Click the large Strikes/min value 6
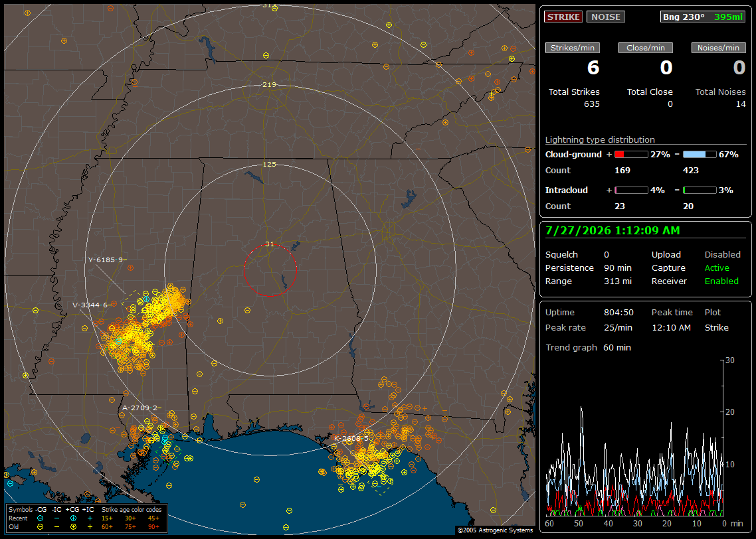This screenshot has width=756, height=539. pyautogui.click(x=593, y=68)
